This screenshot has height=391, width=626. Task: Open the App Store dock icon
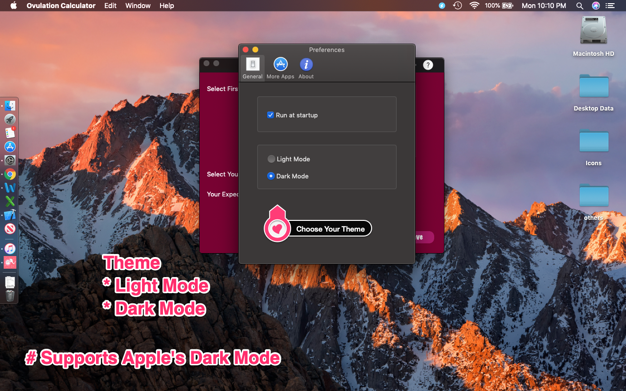[10, 147]
